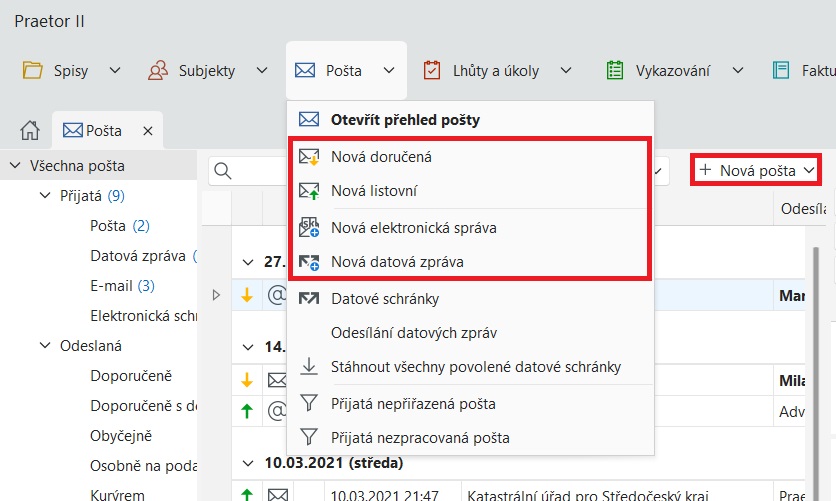Click the Subjekty people icon
This screenshot has height=501, width=836.
[157, 70]
